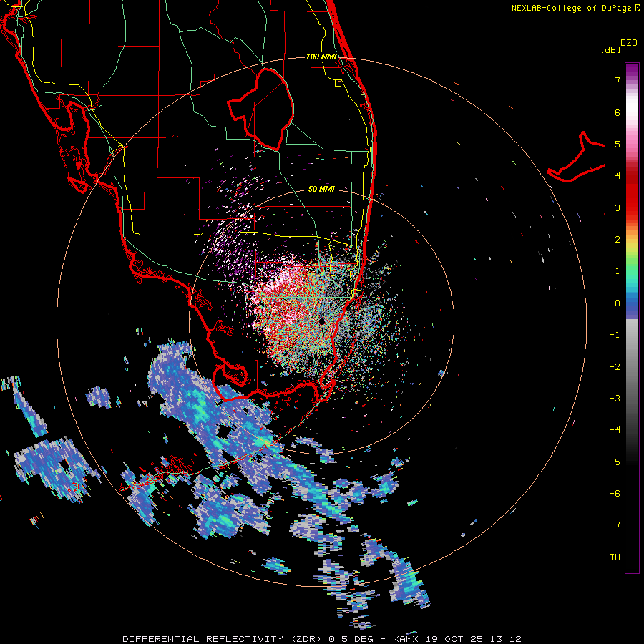Click the 6 value on the color scale

(x=618, y=112)
